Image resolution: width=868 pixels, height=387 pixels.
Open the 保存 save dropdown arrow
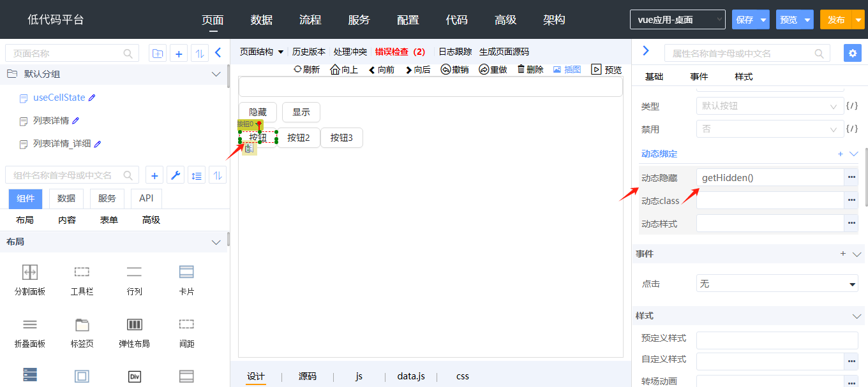pyautogui.click(x=763, y=20)
